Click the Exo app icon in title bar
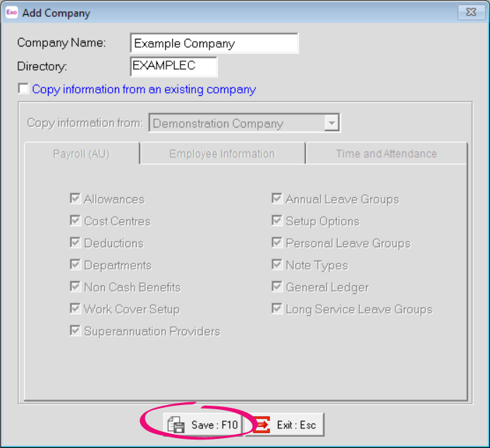 11,13
